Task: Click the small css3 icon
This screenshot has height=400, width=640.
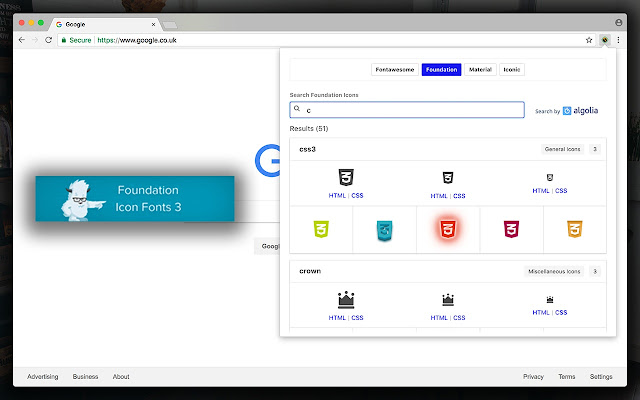Action: click(x=550, y=178)
